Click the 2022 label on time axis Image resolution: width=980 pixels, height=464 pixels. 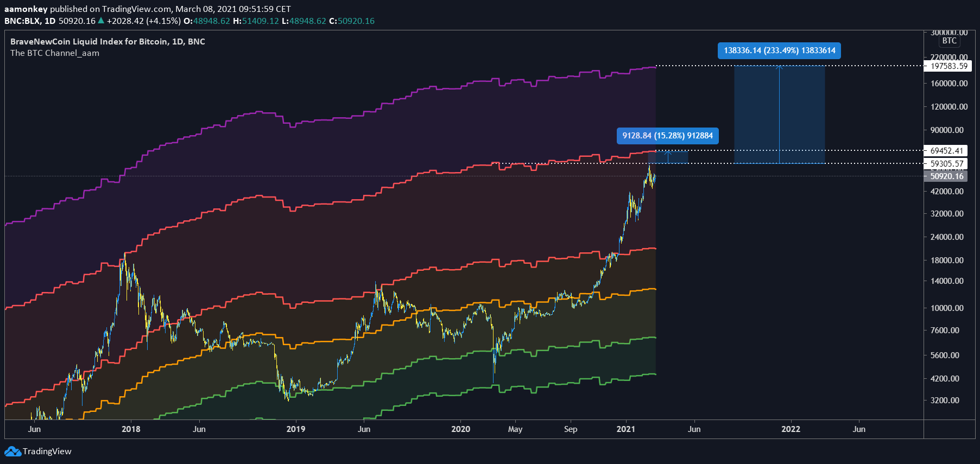[x=791, y=429]
